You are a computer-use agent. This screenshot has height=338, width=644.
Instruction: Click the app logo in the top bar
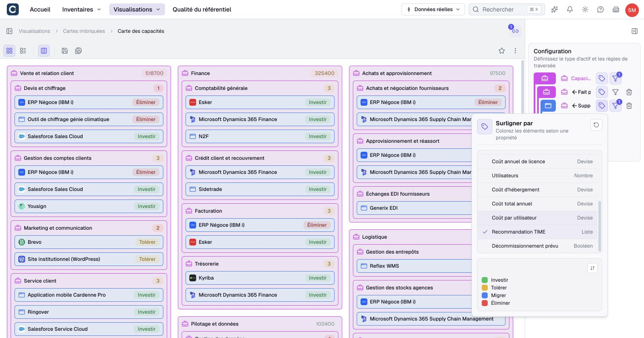point(13,9)
